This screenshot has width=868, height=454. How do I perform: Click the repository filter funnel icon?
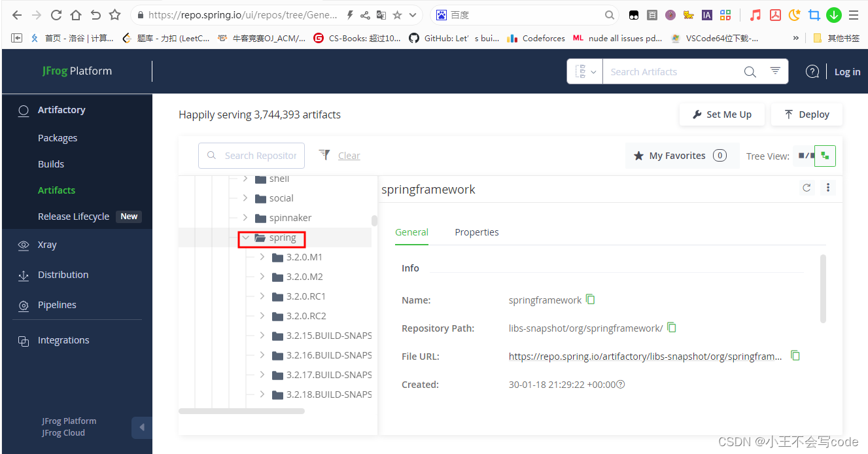[x=324, y=154]
